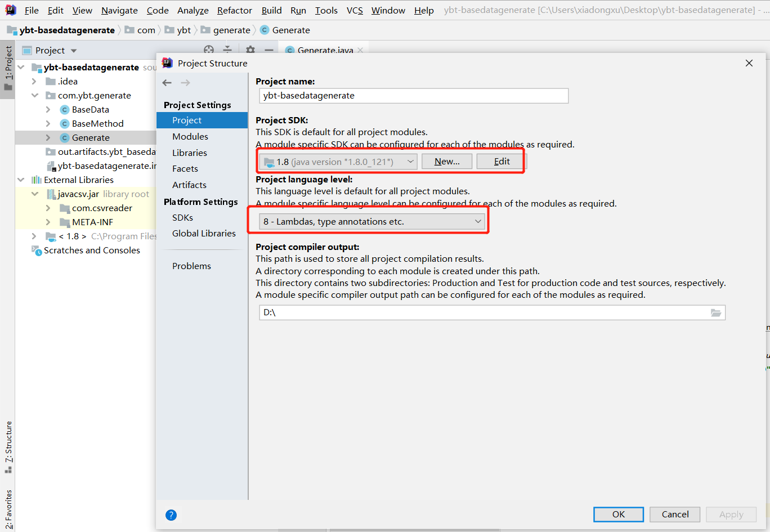Open help with the question mark icon
The image size is (770, 532).
[171, 515]
